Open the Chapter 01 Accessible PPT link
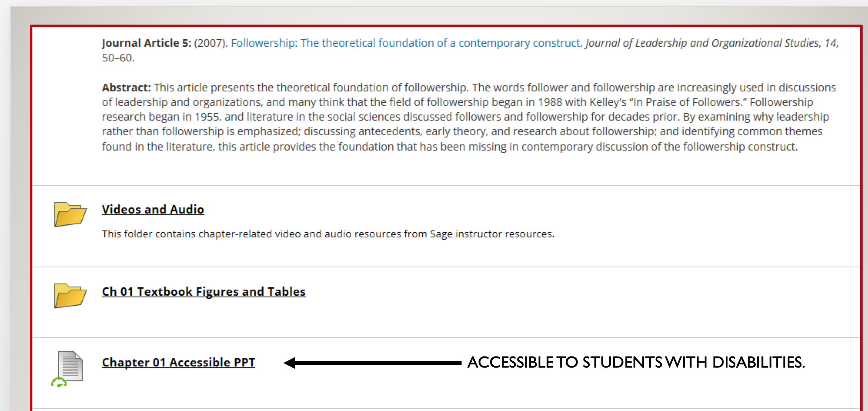Screen dimensions: 868x411 (x=178, y=362)
